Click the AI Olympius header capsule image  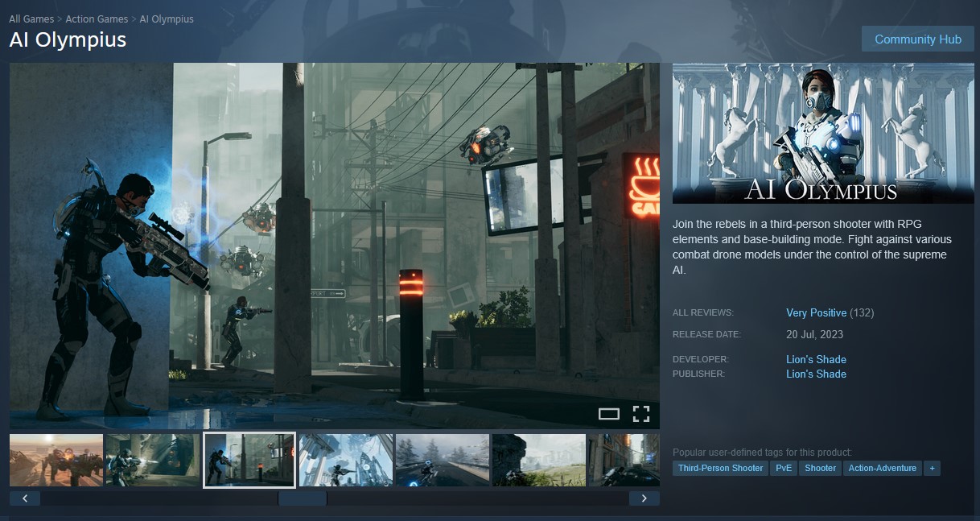(823, 133)
